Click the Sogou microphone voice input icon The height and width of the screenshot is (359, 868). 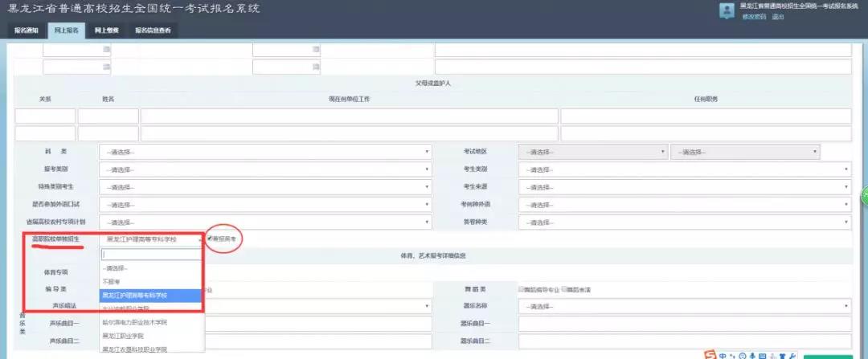click(x=752, y=354)
